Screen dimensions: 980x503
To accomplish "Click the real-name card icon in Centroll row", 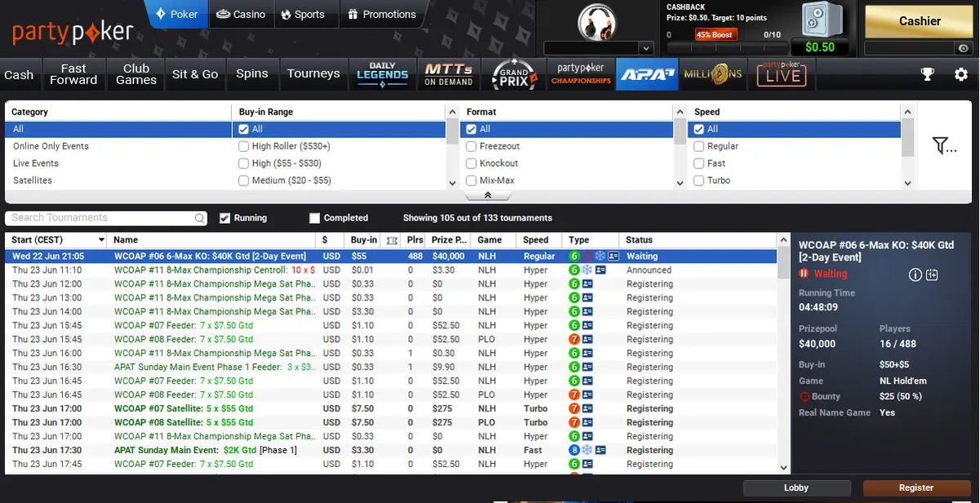I will click(x=600, y=270).
